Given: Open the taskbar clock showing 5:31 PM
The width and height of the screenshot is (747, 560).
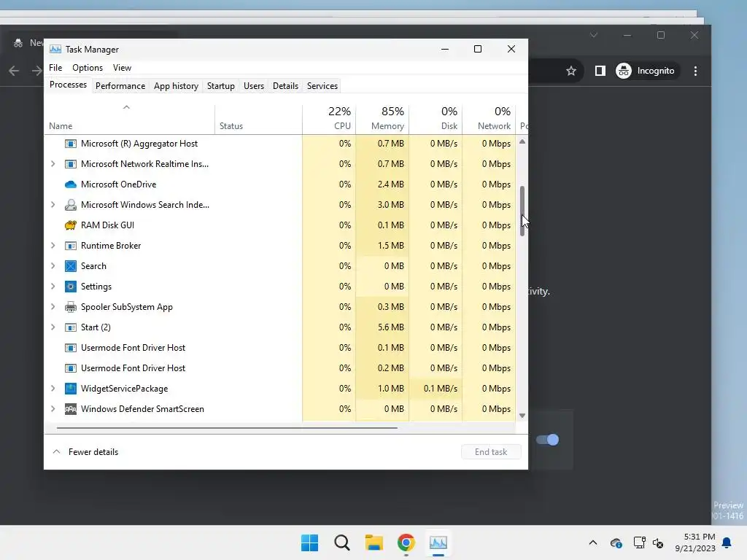Looking at the screenshot, I should [694, 542].
